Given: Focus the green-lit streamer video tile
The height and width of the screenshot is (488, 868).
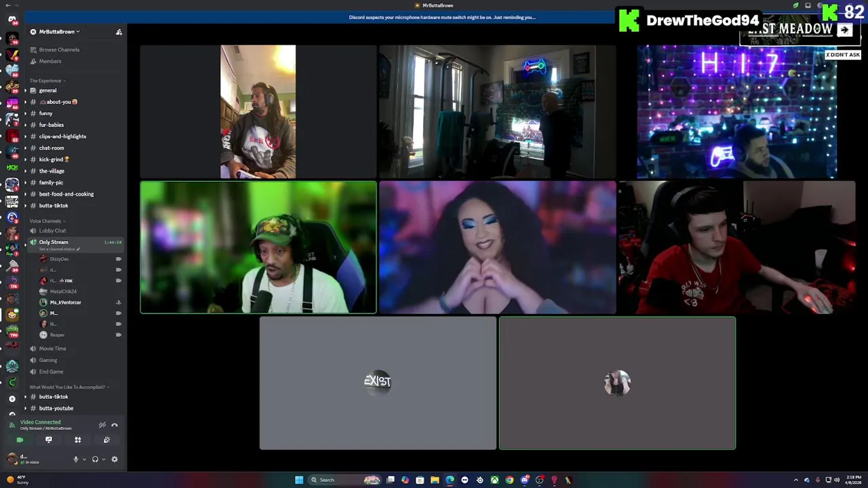Looking at the screenshot, I should pos(258,247).
